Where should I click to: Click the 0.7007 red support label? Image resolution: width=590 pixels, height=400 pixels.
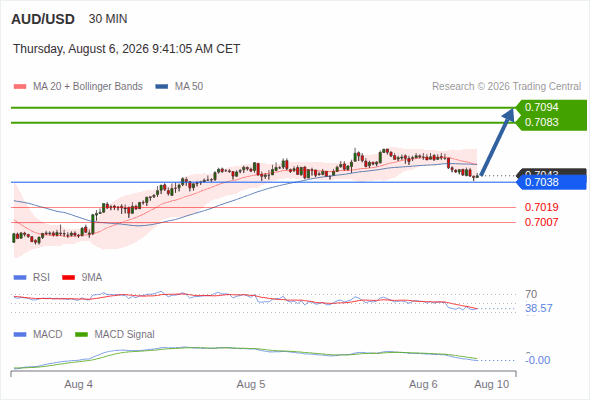[541, 222]
